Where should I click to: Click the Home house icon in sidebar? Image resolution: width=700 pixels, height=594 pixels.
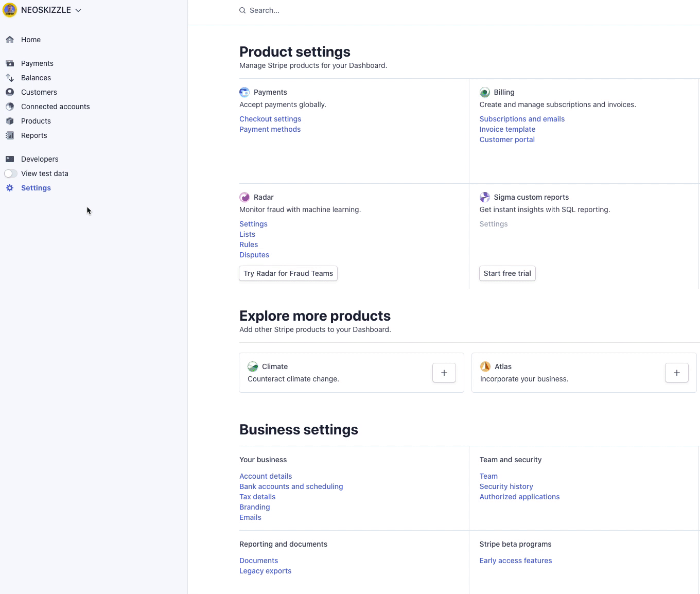pos(10,40)
